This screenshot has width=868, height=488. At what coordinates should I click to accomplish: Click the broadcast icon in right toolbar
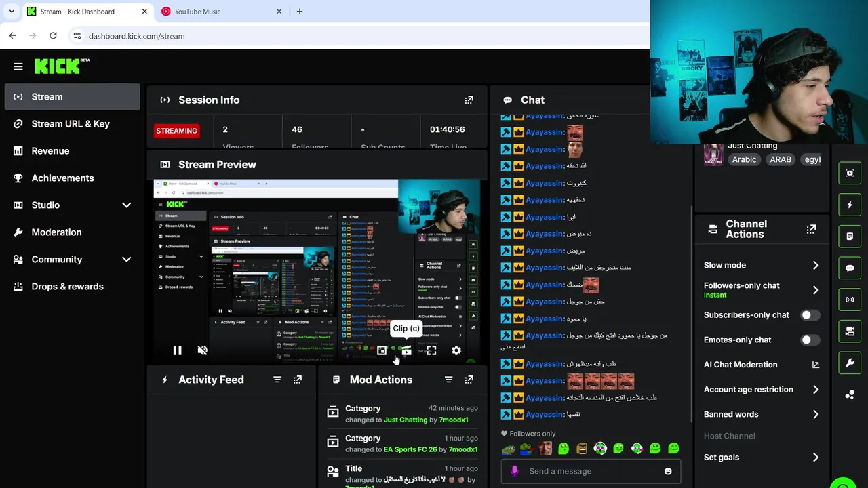[850, 299]
